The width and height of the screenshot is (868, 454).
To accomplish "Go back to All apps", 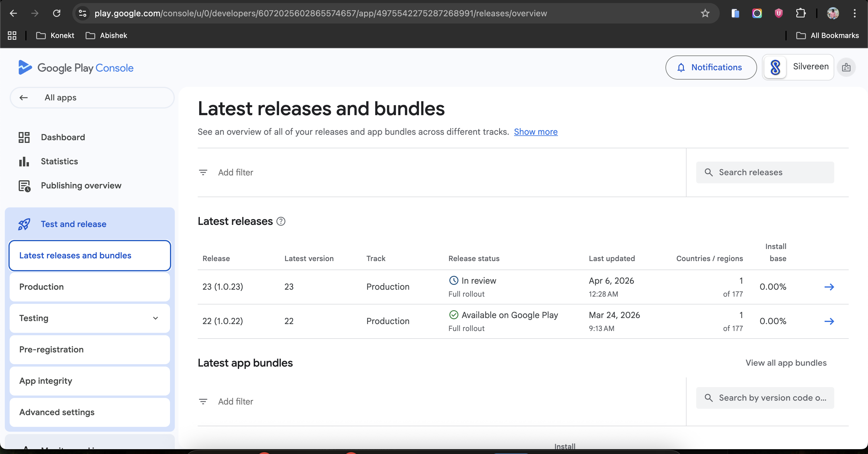I will [60, 98].
